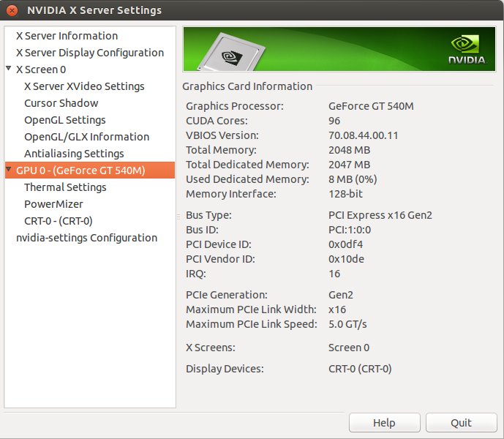
Task: Click the CUDA Cores value 96
Action: tap(334, 121)
